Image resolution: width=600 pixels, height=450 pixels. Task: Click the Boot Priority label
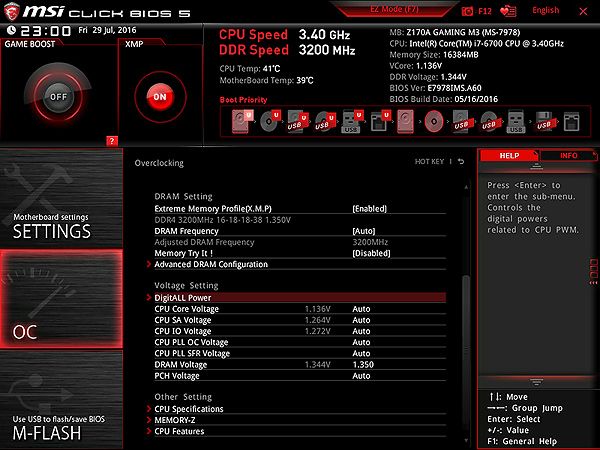(243, 100)
